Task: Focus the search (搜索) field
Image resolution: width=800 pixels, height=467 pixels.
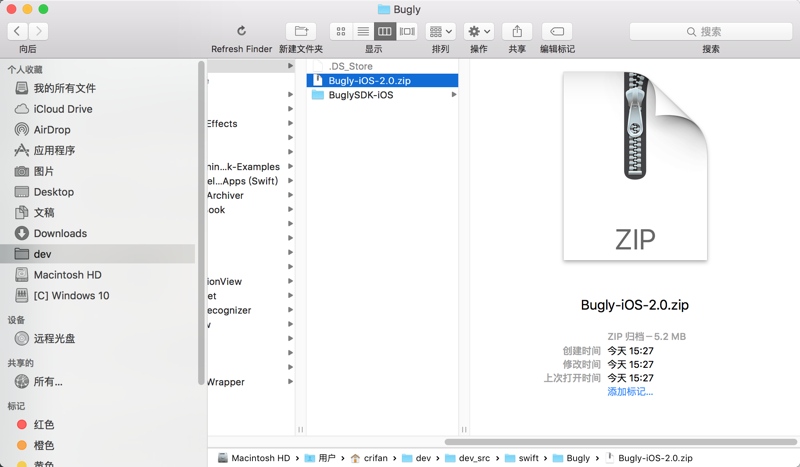Action: pyautogui.click(x=711, y=32)
